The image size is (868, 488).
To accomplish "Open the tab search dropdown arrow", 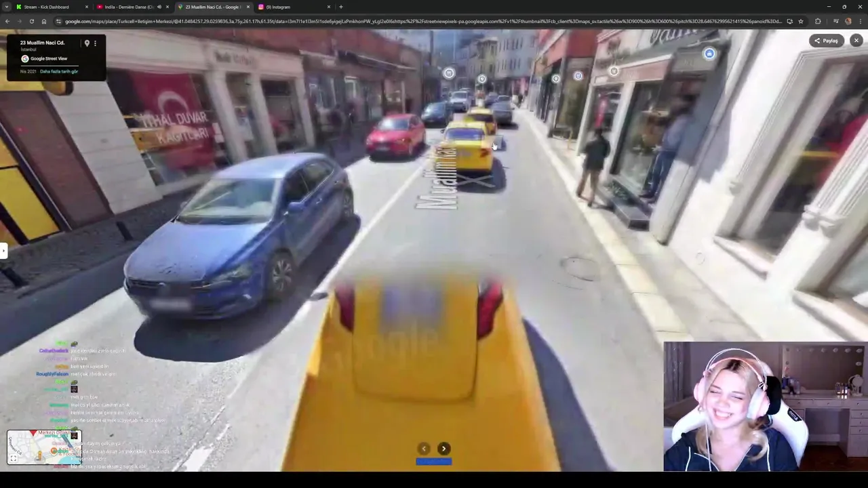I will pos(7,7).
